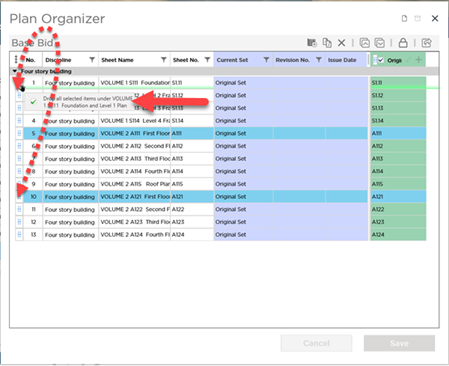Open the Discipline column filter

(92, 60)
